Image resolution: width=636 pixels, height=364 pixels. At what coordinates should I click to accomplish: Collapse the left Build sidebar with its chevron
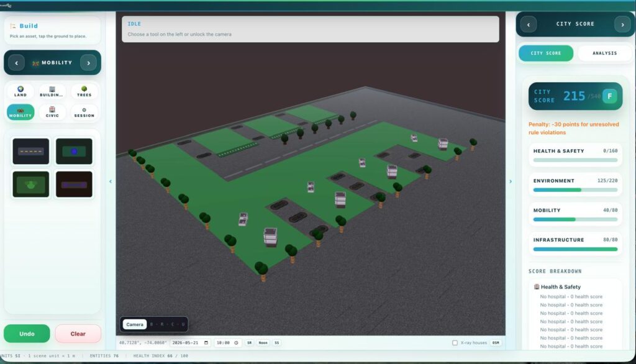(111, 181)
